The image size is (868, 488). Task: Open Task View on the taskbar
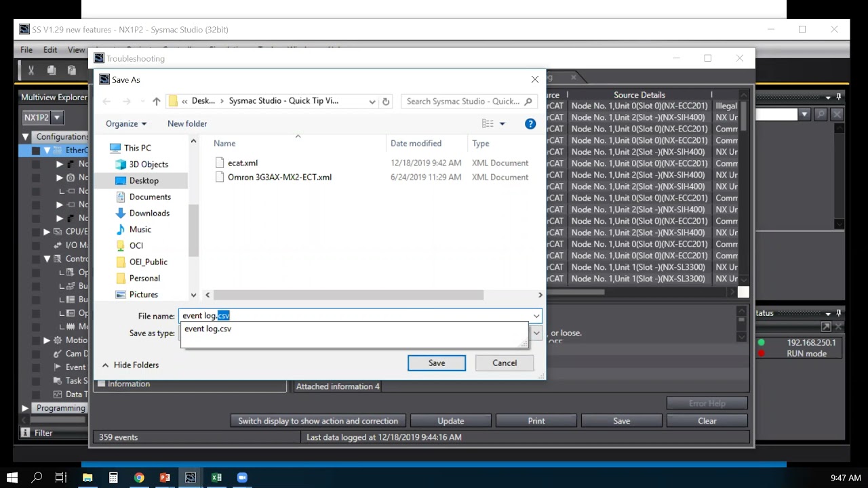pyautogui.click(x=61, y=477)
